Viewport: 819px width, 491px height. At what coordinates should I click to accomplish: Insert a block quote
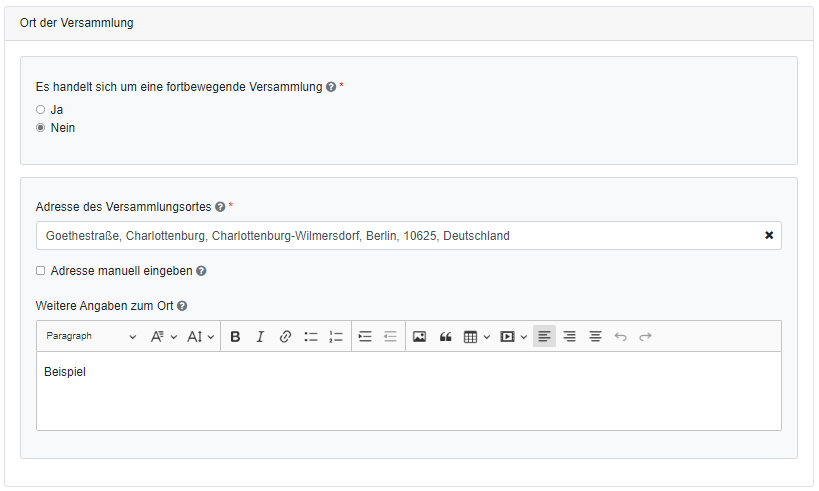(445, 337)
